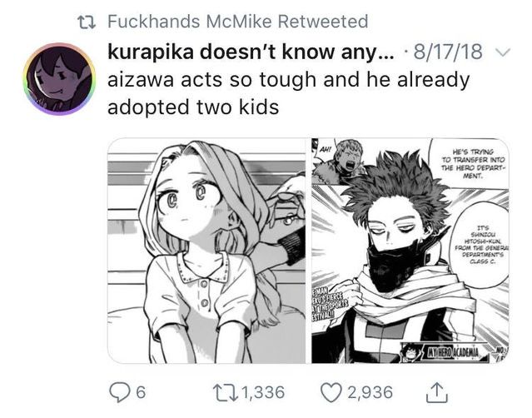Click the 8/17/18 tweet date

point(448,52)
